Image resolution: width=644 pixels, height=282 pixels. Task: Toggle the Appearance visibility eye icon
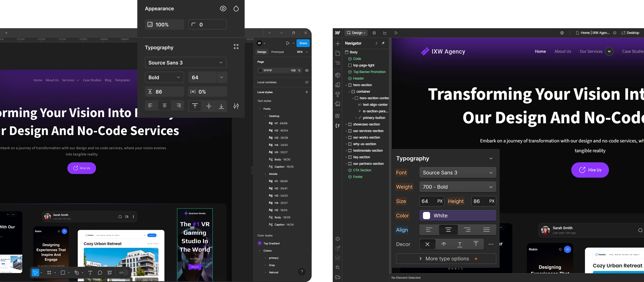coord(223,9)
